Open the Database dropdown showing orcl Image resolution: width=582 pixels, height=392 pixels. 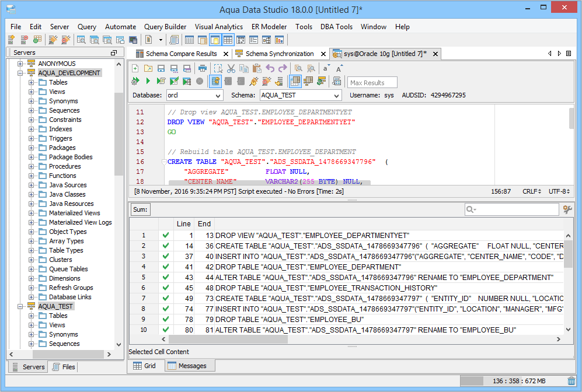tap(194, 95)
